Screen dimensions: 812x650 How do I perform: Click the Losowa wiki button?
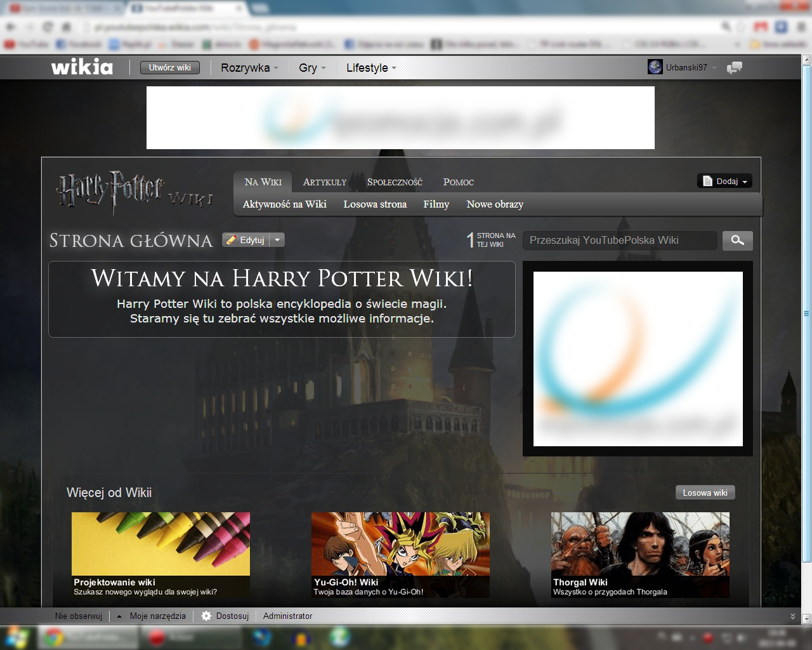click(x=705, y=493)
